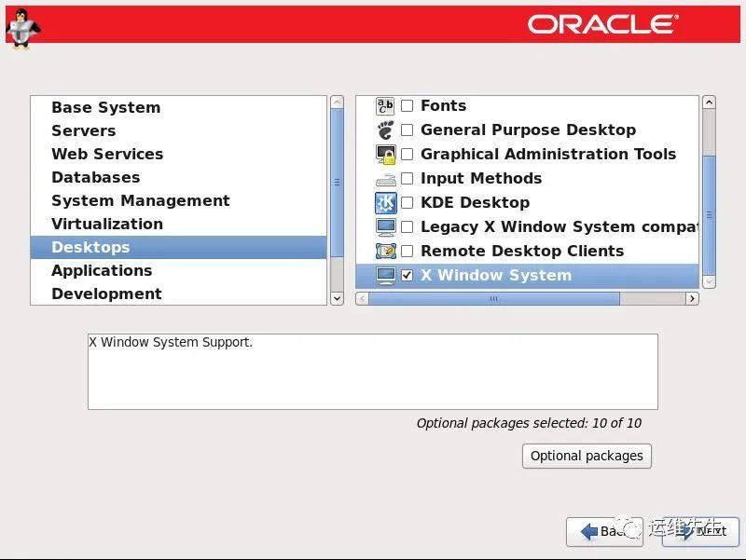Click the Fonts group label
This screenshot has height=560, width=746.
point(444,105)
